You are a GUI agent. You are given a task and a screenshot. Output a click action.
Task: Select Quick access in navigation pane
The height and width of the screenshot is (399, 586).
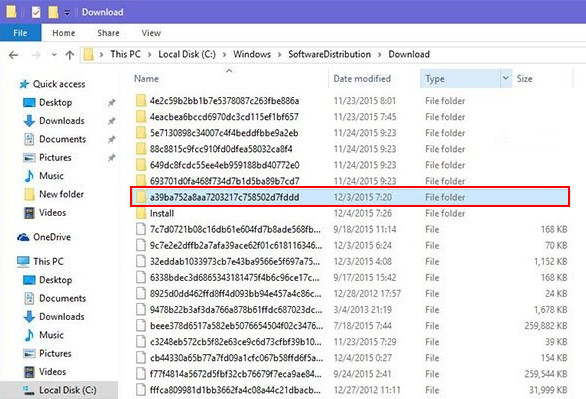click(59, 84)
